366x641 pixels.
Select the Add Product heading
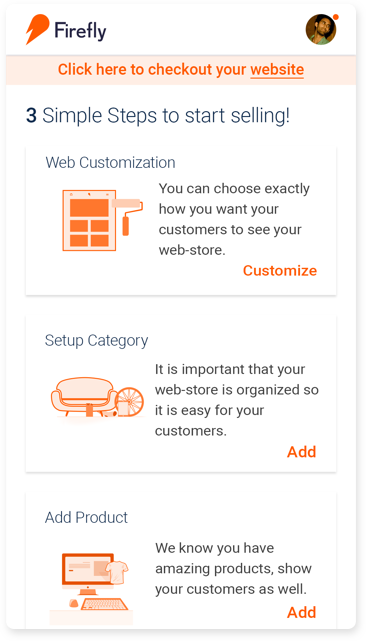click(x=86, y=518)
